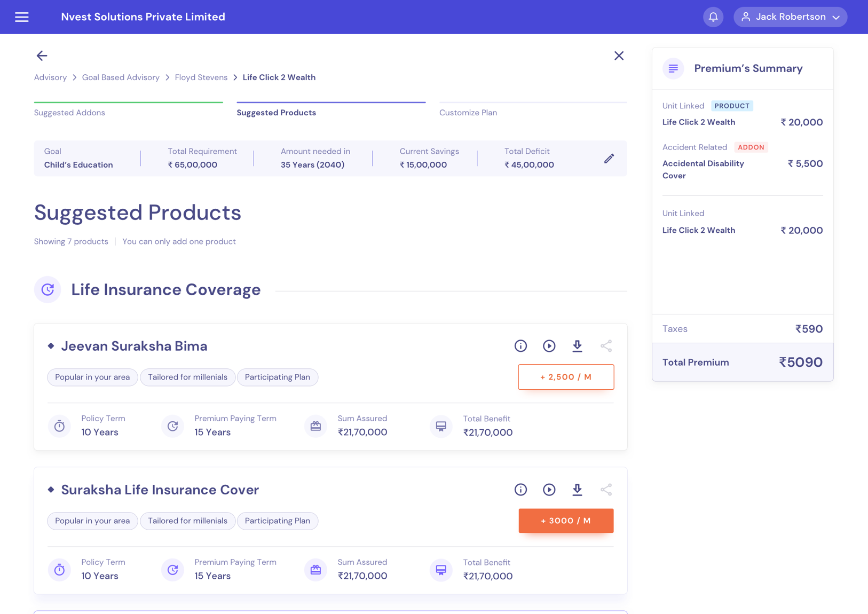
Task: Play video for Jeevan Suraksha Bima
Action: tap(549, 346)
